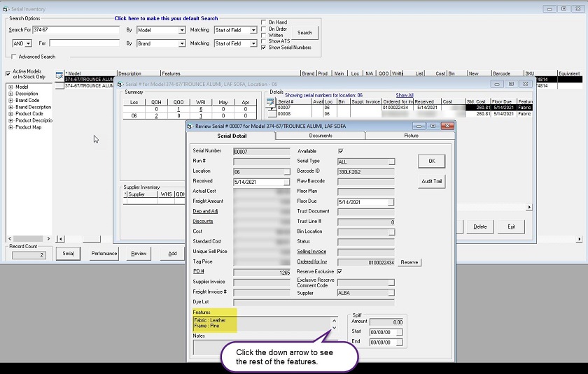Viewport: 588px width, 374px height.
Task: Click the Dep and Adj link label
Action: click(205, 211)
